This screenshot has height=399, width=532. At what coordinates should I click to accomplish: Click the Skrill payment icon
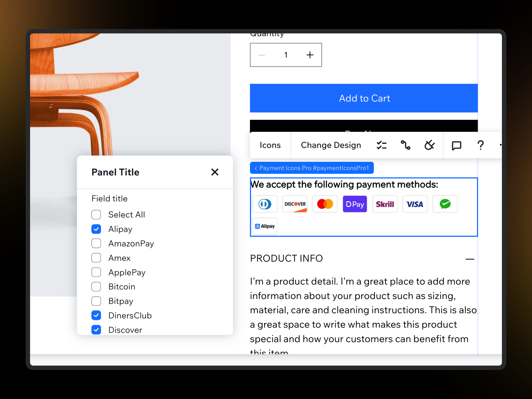pos(385,204)
